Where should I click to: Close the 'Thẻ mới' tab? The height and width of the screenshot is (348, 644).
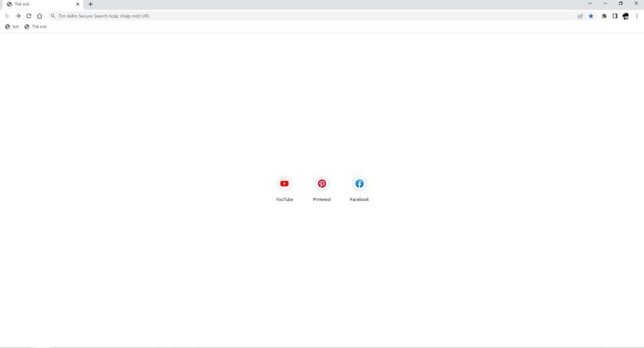(x=77, y=4)
